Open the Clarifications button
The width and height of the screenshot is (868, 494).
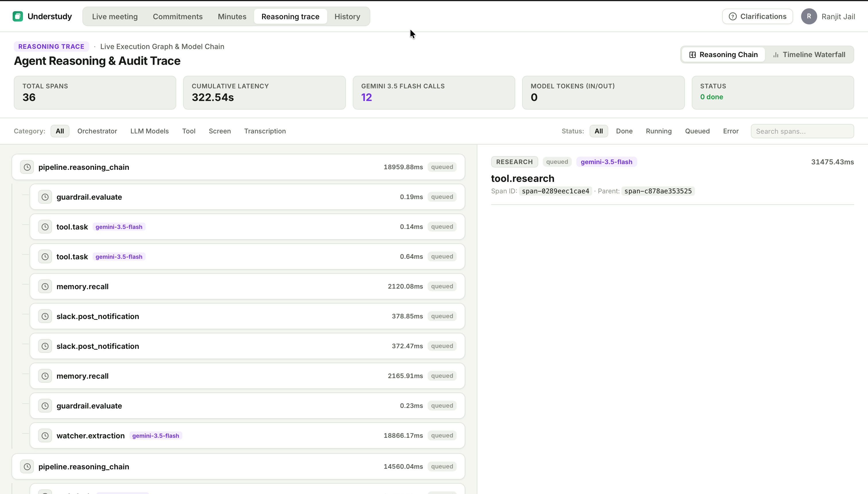[x=757, y=16]
